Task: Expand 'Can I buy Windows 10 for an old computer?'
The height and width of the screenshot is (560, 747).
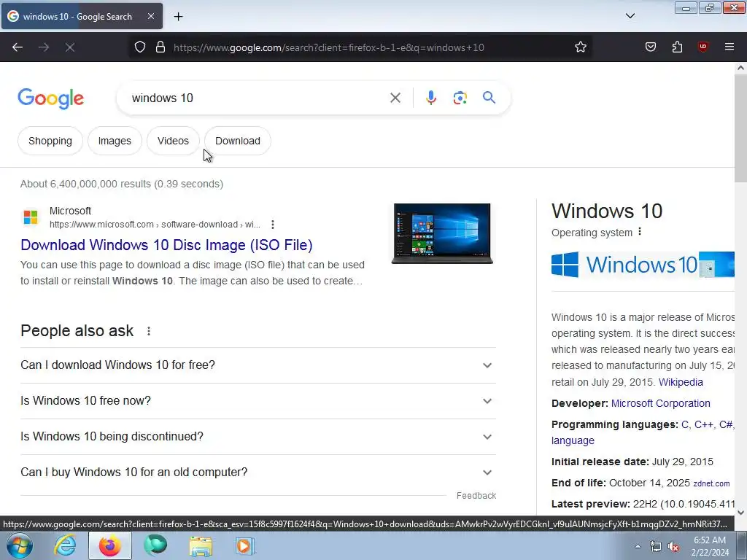Action: 258,472
